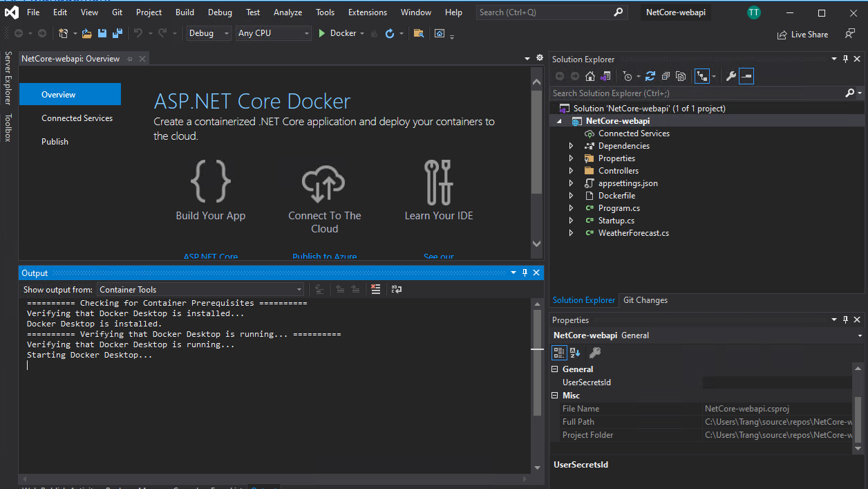This screenshot has height=489, width=868.
Task: Click the search magnifier icon in the title bar
Action: 618,12
